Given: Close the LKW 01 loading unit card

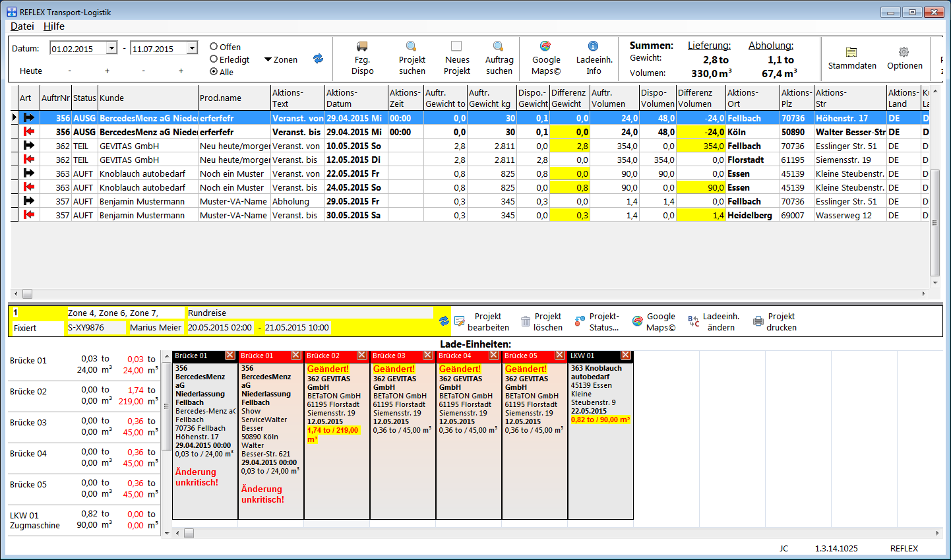Looking at the screenshot, I should [x=626, y=356].
